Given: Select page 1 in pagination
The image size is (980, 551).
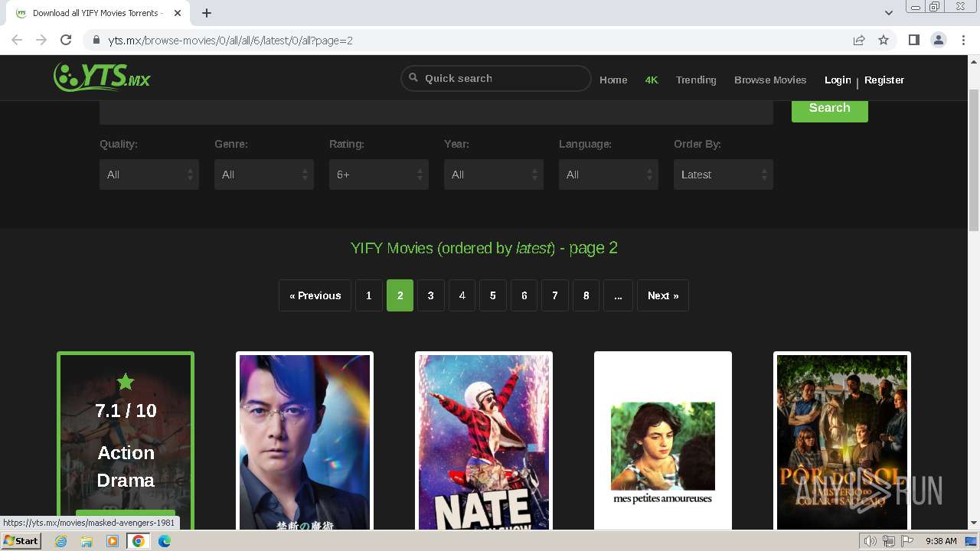Looking at the screenshot, I should [369, 295].
